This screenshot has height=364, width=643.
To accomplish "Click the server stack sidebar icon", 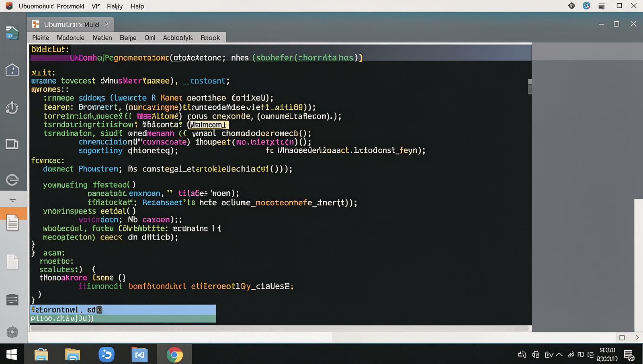I will [x=12, y=33].
